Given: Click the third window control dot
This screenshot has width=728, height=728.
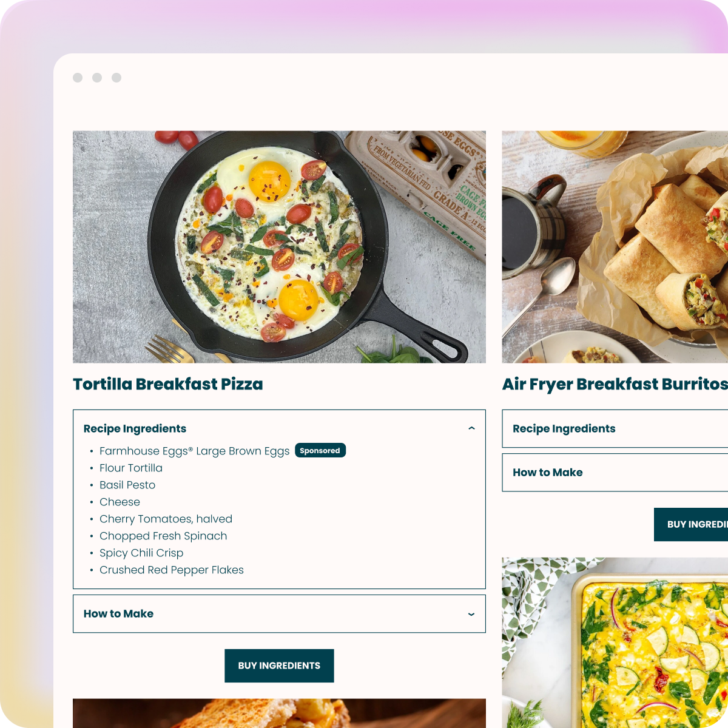Looking at the screenshot, I should pos(116,78).
